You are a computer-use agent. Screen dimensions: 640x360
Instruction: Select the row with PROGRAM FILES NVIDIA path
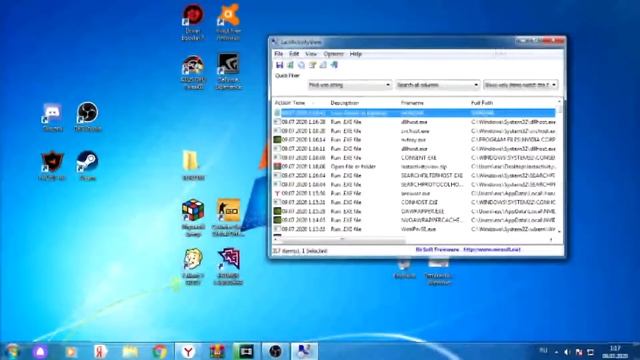tap(414, 140)
